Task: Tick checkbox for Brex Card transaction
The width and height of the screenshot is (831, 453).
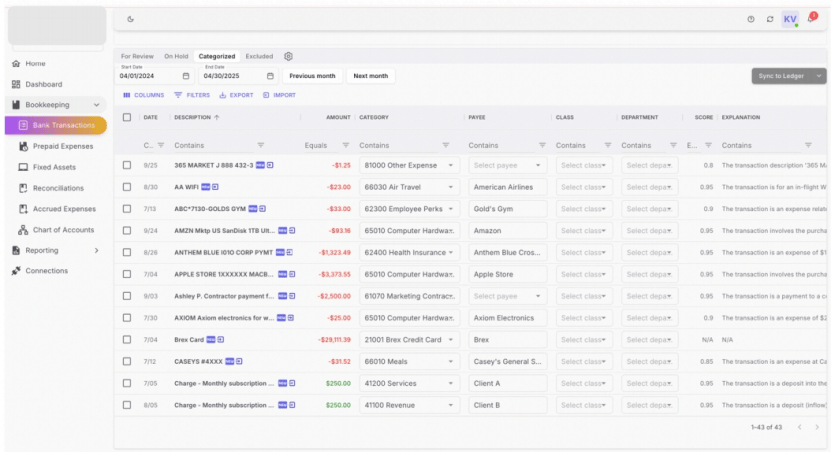Action: [127, 340]
